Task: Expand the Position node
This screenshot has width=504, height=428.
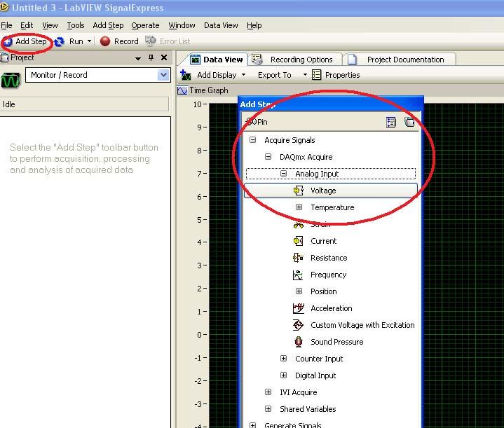Action: click(299, 291)
